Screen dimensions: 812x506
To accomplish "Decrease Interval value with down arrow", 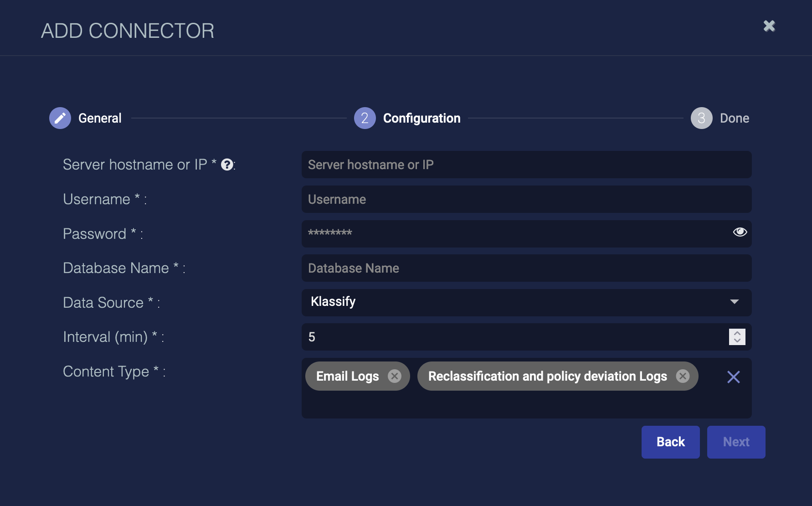I will (x=737, y=341).
